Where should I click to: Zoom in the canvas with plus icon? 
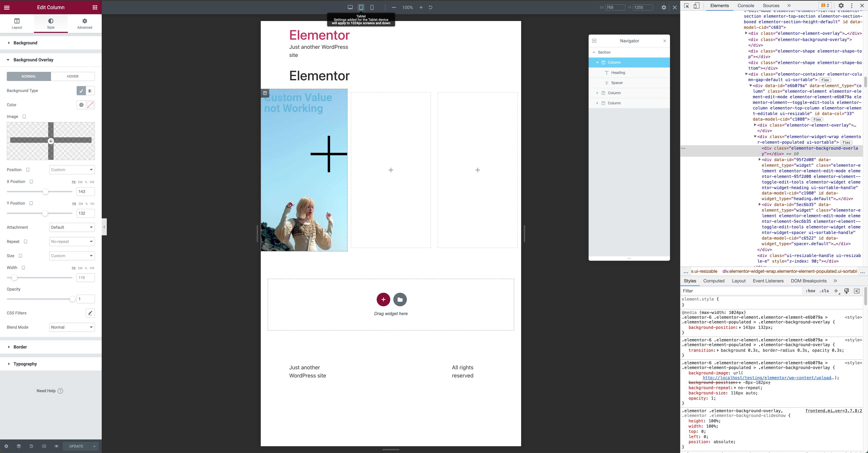pos(421,7)
